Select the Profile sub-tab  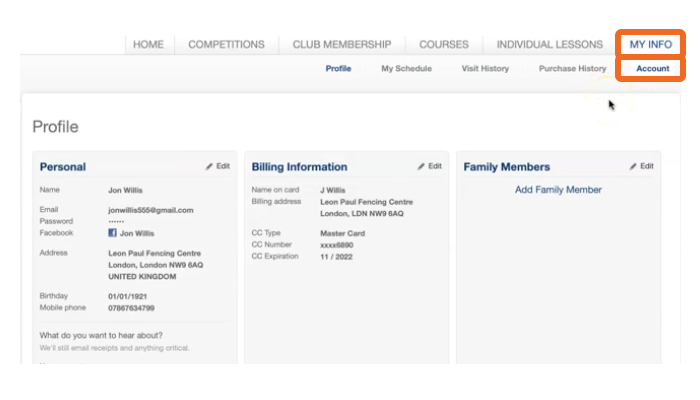[338, 69]
